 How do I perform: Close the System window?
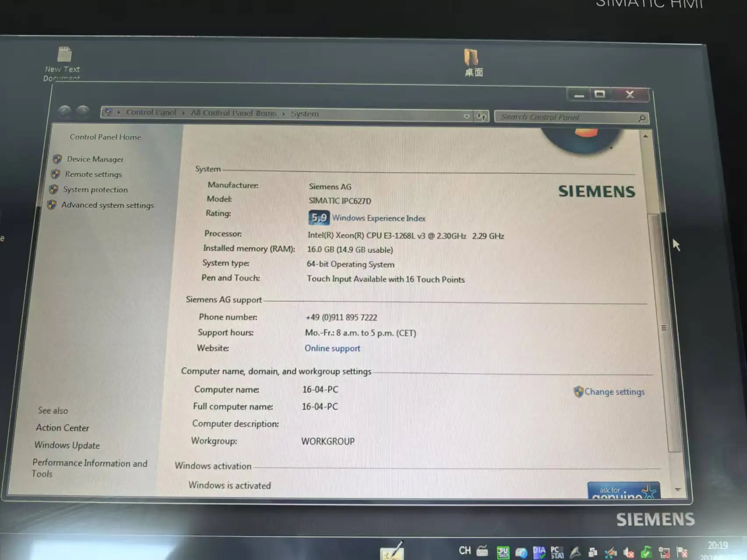tap(630, 95)
